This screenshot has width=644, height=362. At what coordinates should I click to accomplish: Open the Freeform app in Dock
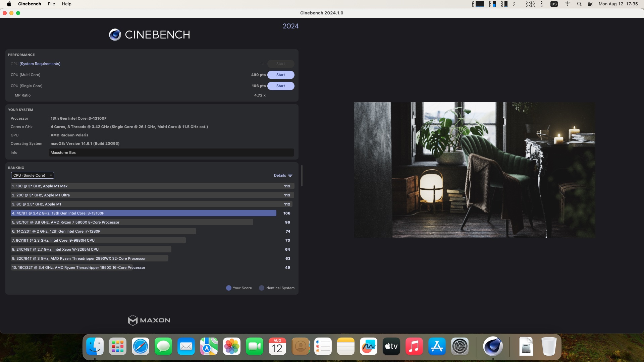(368, 346)
